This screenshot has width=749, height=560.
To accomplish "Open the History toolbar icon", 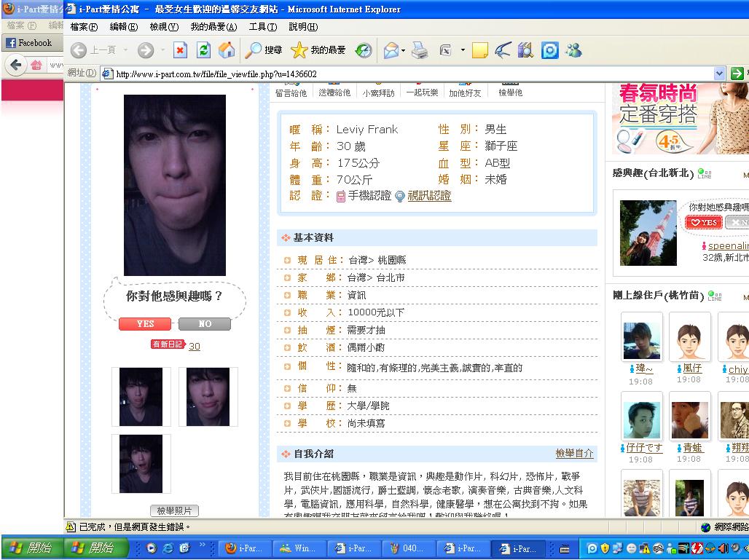I will pyautogui.click(x=363, y=50).
